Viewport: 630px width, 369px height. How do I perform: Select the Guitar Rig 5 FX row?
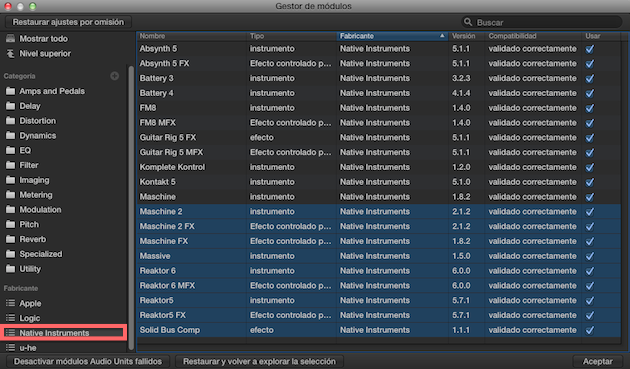coord(378,137)
